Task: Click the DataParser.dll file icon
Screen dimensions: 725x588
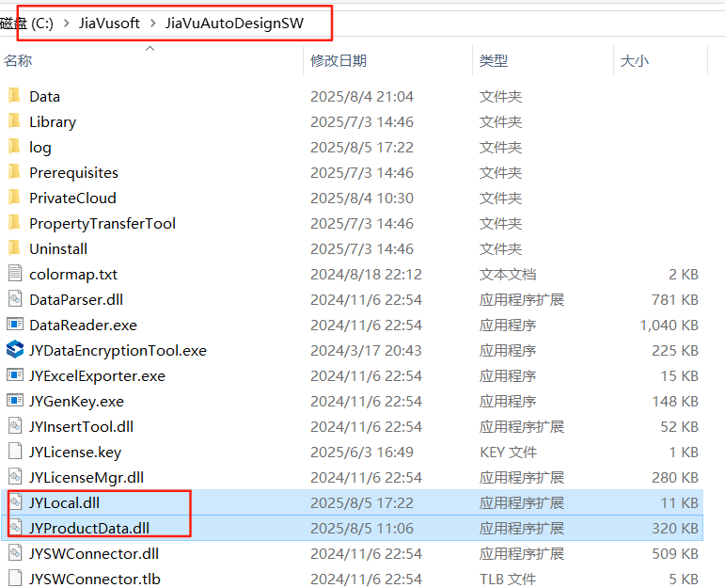Action: click(15, 299)
